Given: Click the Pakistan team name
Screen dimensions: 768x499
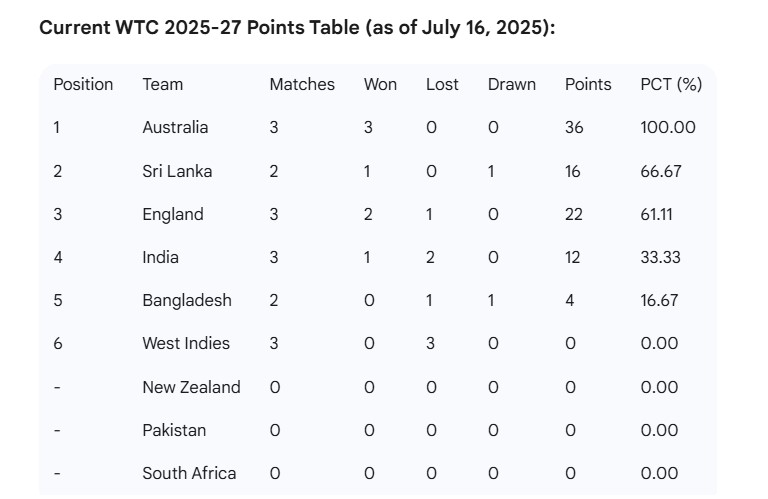Looking at the screenshot, I should (174, 430).
